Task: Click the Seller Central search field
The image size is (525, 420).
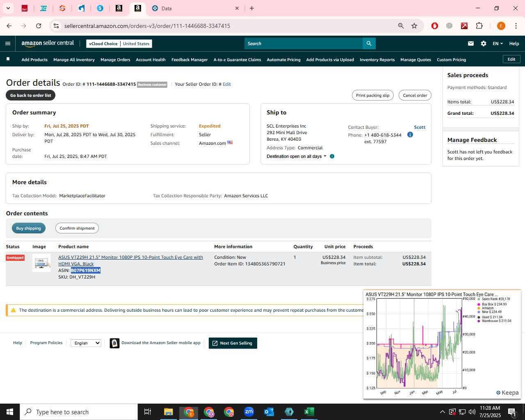Action: click(x=304, y=43)
